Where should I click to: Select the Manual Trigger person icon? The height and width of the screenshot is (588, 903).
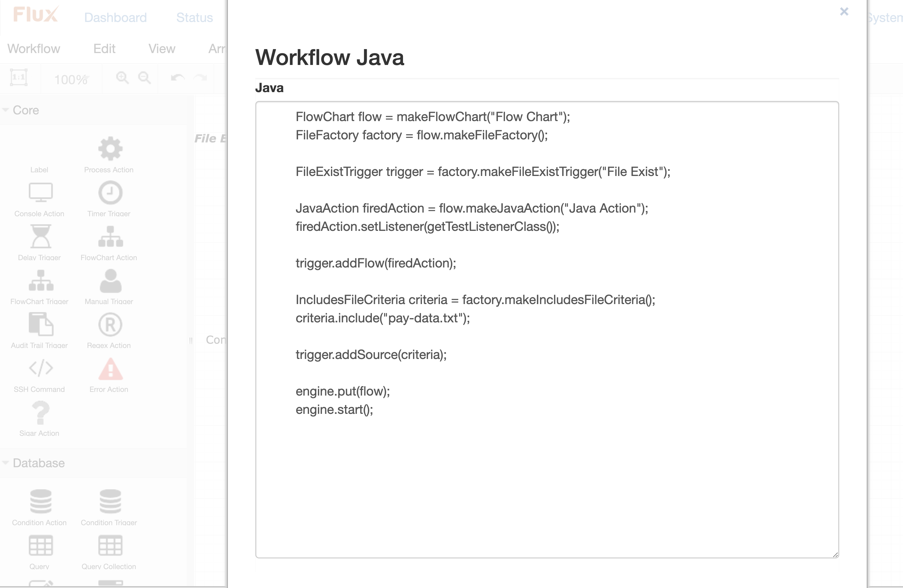click(x=110, y=281)
